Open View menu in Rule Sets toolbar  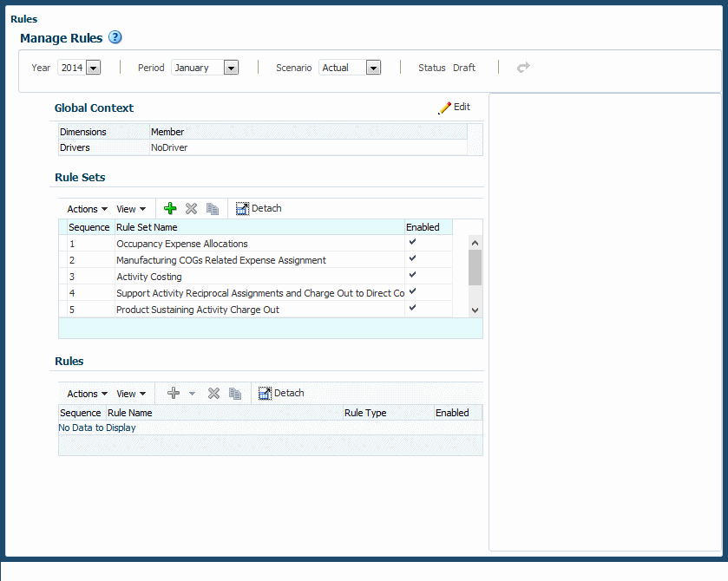pyautogui.click(x=131, y=209)
